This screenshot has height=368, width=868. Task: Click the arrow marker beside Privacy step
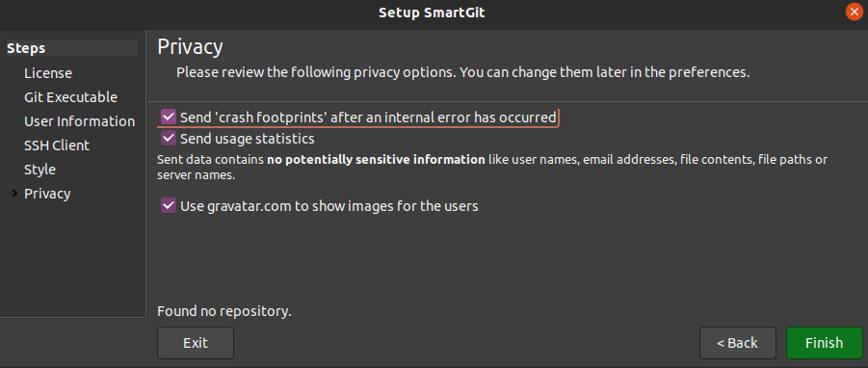[15, 193]
